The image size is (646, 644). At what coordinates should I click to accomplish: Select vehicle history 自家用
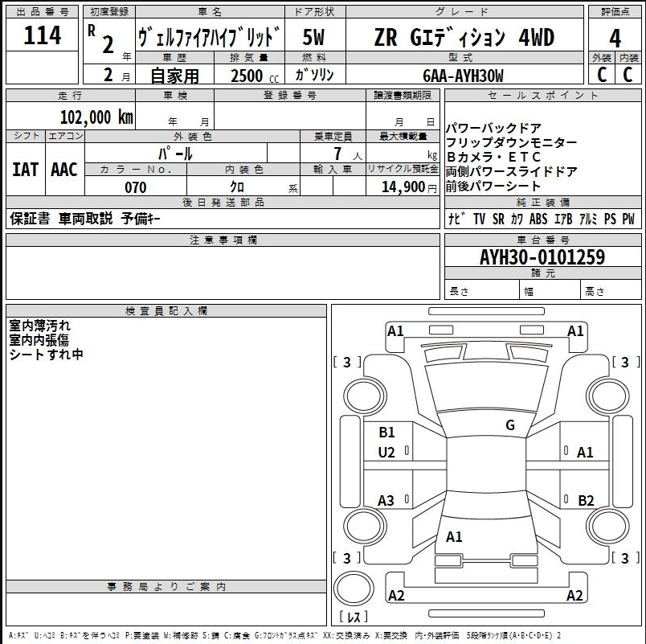[174, 76]
